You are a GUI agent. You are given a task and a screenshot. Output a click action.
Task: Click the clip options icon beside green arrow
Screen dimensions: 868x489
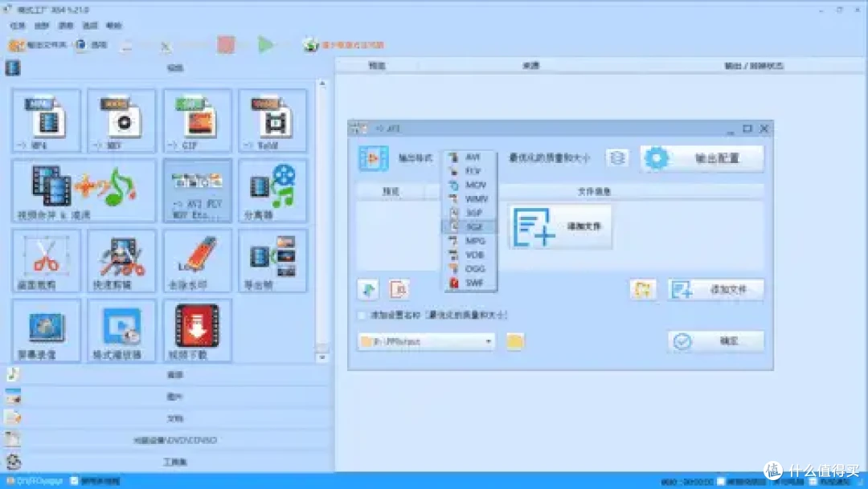point(399,289)
